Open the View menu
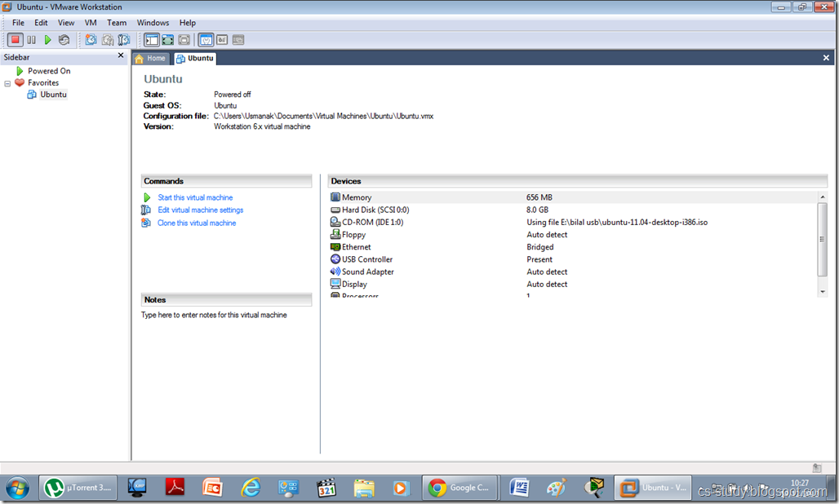The height and width of the screenshot is (504, 839). tap(66, 23)
